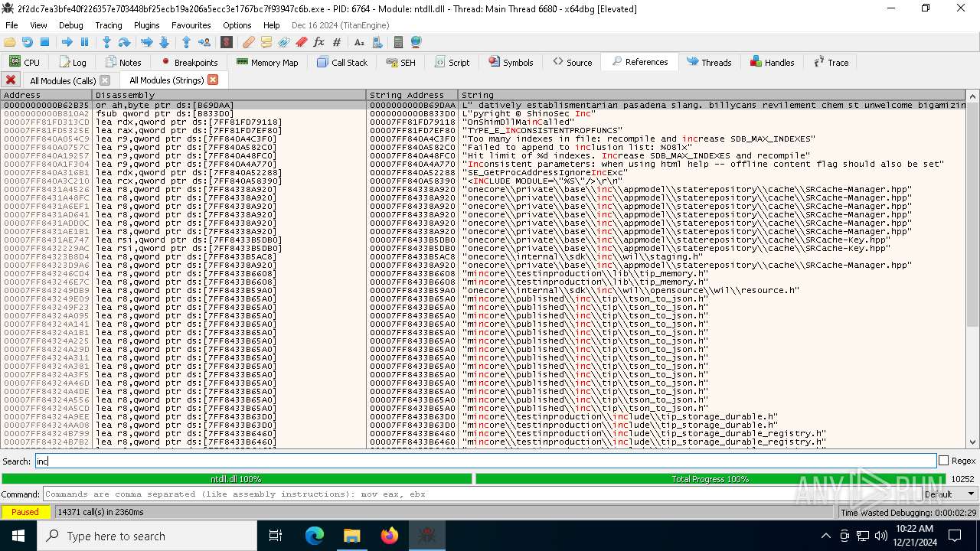Open the Calculator toolbar icon
This screenshot has width=980, height=551.
pyautogui.click(x=398, y=42)
